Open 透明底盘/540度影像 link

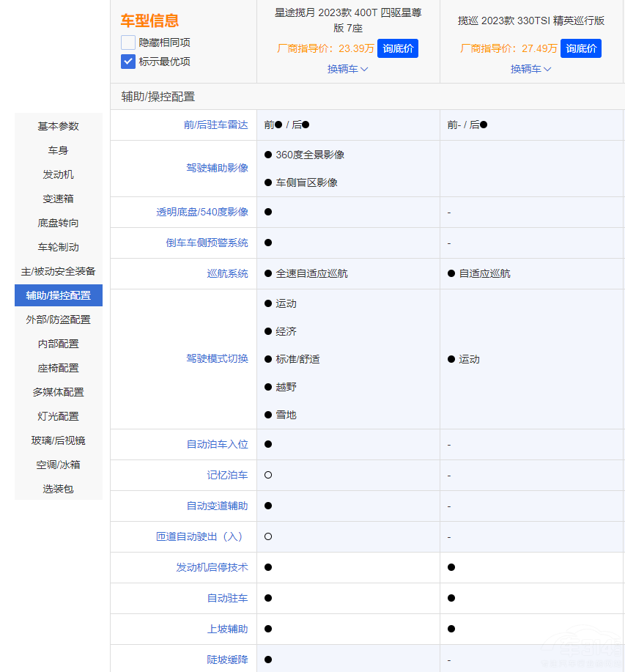click(202, 212)
